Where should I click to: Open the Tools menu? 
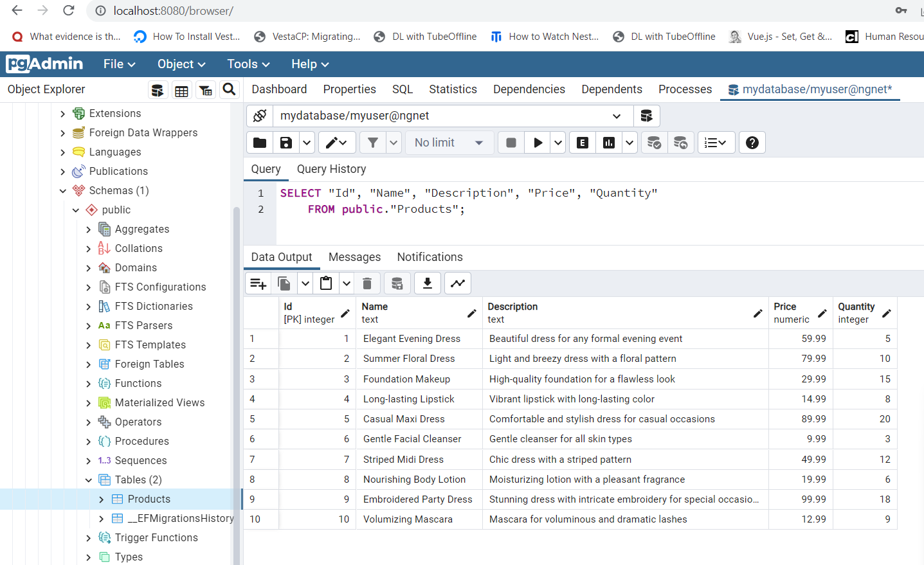(248, 64)
